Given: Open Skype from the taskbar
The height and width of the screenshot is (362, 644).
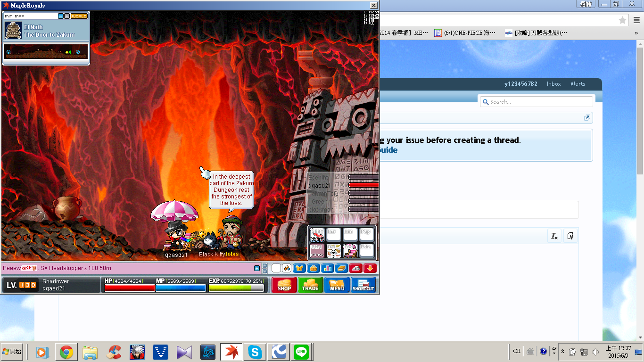Looking at the screenshot, I should point(255,352).
